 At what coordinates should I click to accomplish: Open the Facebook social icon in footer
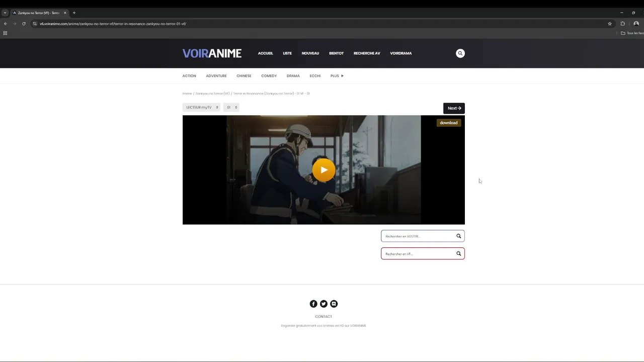(313, 304)
